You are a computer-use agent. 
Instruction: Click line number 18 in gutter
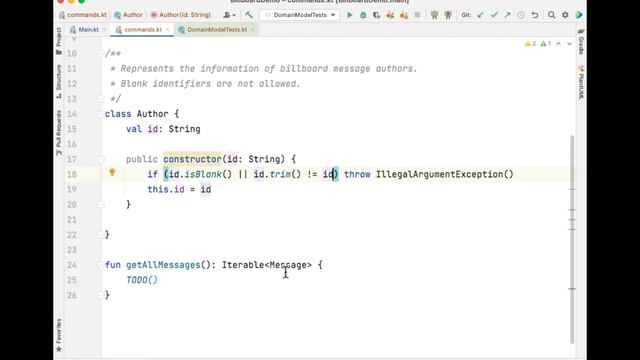point(72,175)
